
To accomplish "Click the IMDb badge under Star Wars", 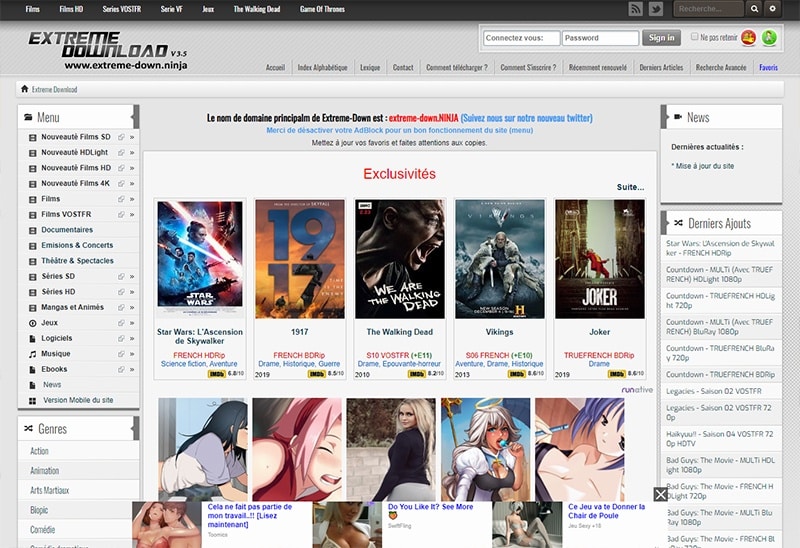I will tap(216, 374).
